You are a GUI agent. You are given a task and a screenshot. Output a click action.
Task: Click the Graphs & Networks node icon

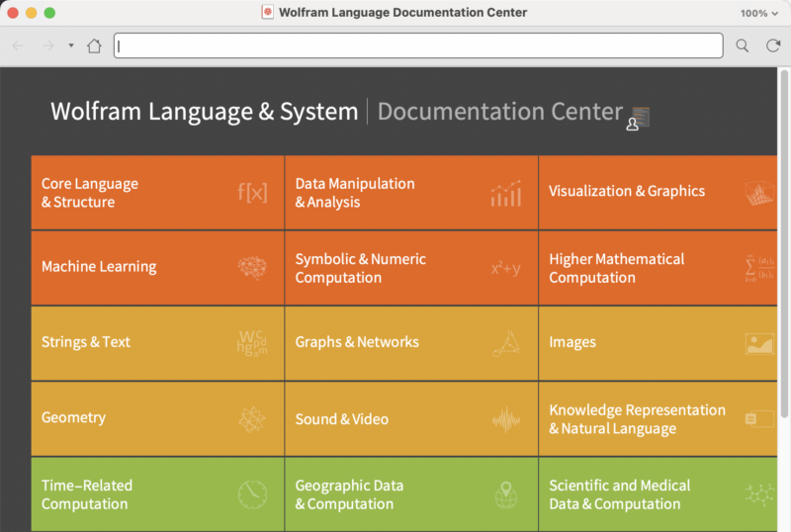506,343
